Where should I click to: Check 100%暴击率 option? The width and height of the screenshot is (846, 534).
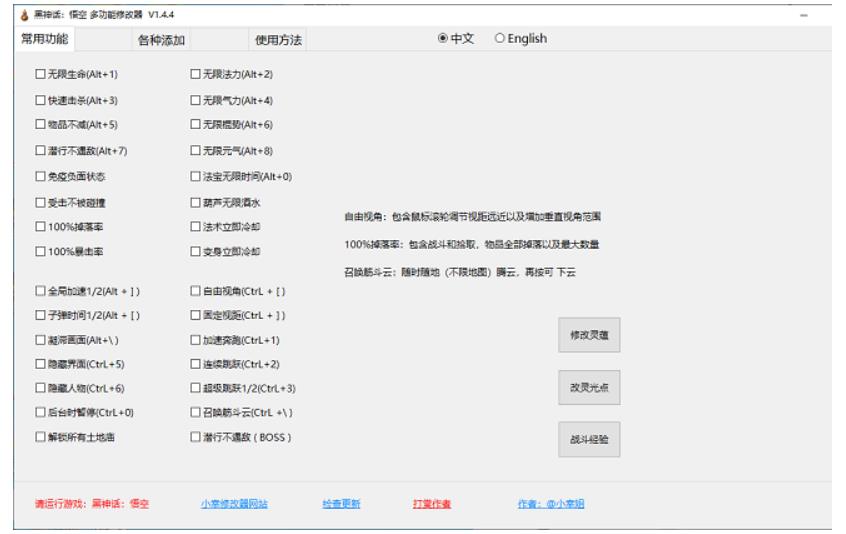[40, 251]
